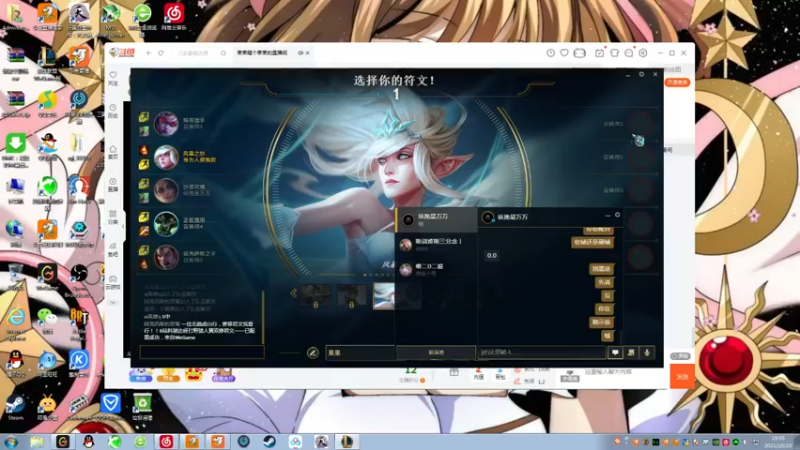The height and width of the screenshot is (450, 800).
Task: Open the 历史 history icon in Huya sidebar
Action: click(x=113, y=111)
